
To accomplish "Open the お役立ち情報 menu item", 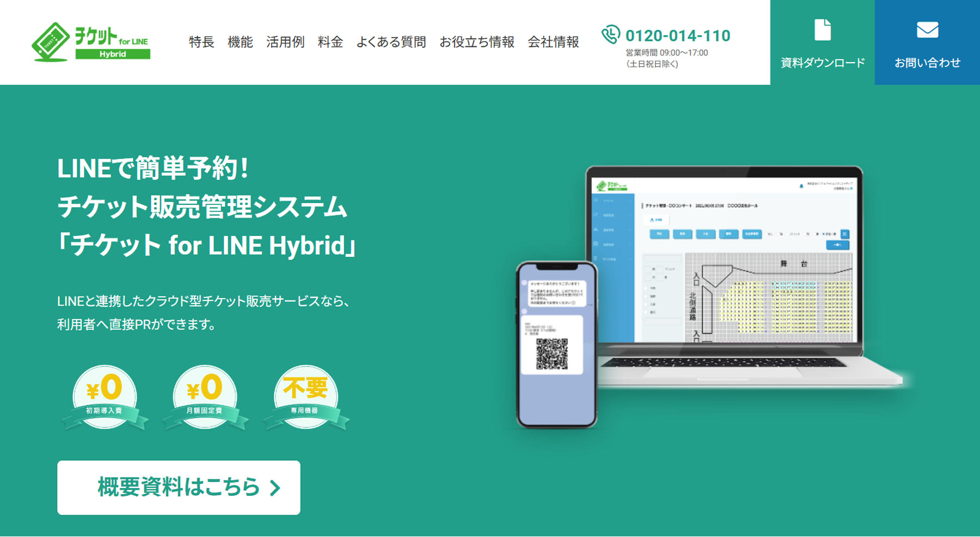I will coord(477,42).
